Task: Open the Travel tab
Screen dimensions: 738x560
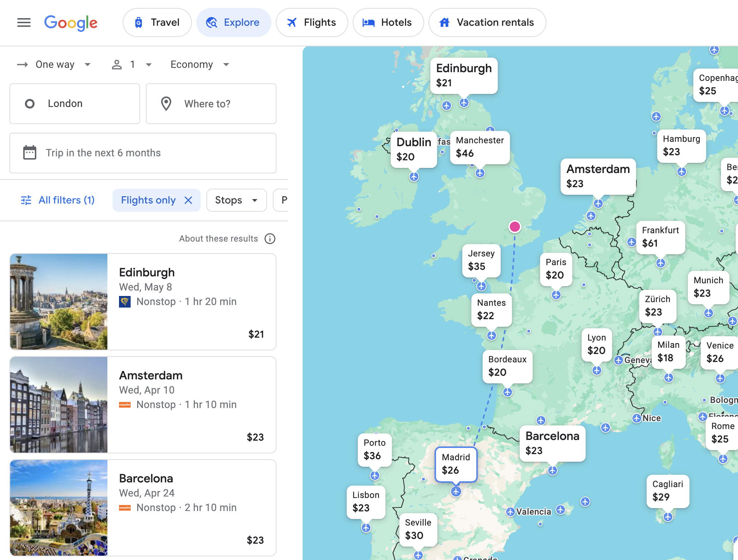Action: tap(157, 22)
